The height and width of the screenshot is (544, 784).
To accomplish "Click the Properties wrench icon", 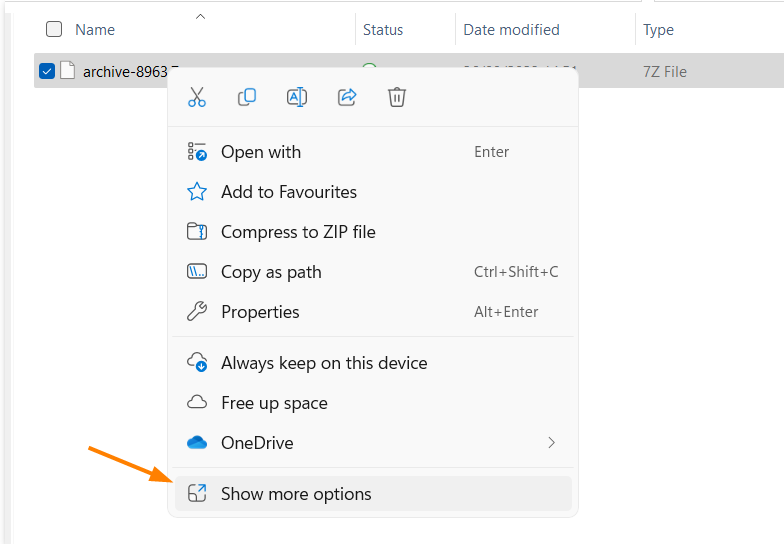I will [197, 312].
